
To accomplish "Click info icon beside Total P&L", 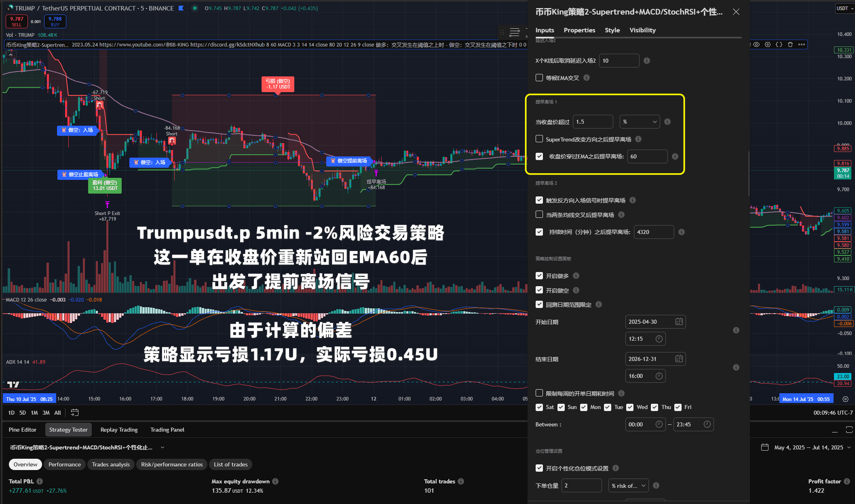I will (x=40, y=481).
